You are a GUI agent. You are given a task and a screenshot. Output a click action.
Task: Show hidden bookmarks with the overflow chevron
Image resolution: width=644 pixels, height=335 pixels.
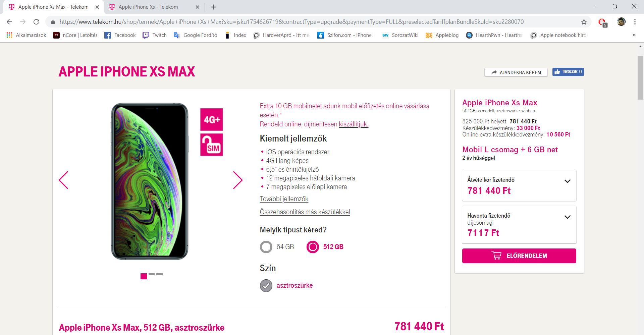click(x=634, y=35)
